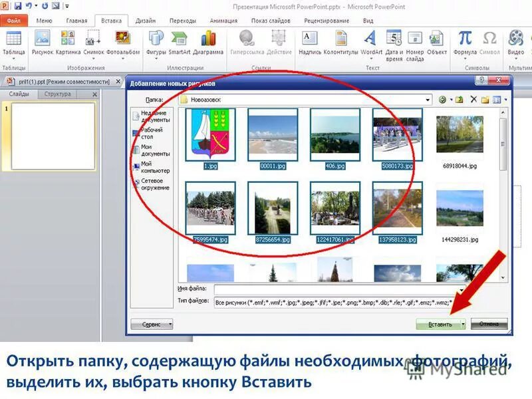
Task: Expand the Папка folder dropdown
Action: [x=428, y=100]
